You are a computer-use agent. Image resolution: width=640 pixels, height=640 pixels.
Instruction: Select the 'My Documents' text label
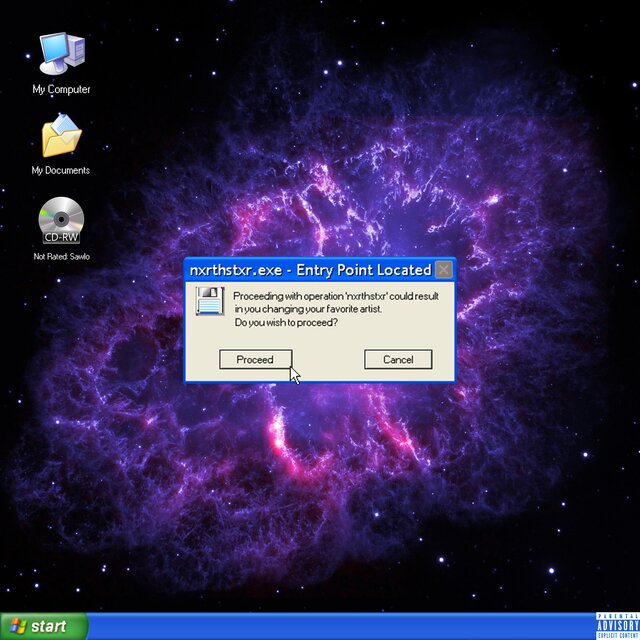[61, 171]
